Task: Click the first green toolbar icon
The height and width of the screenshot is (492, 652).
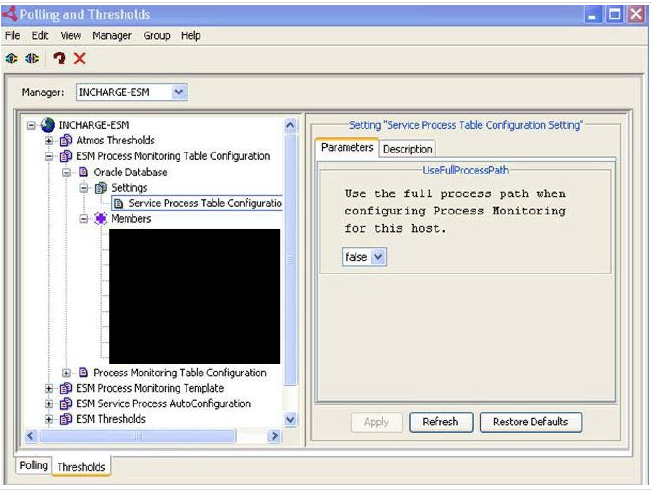Action: pos(11,58)
